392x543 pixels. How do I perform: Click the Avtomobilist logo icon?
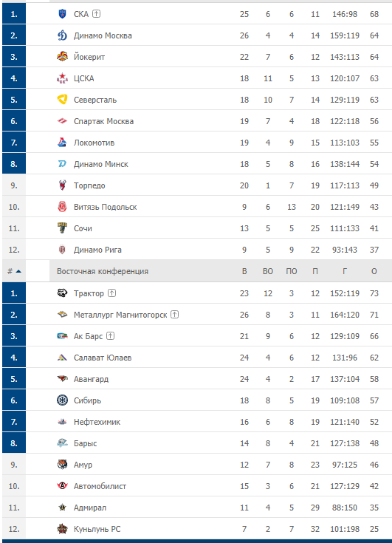click(62, 486)
